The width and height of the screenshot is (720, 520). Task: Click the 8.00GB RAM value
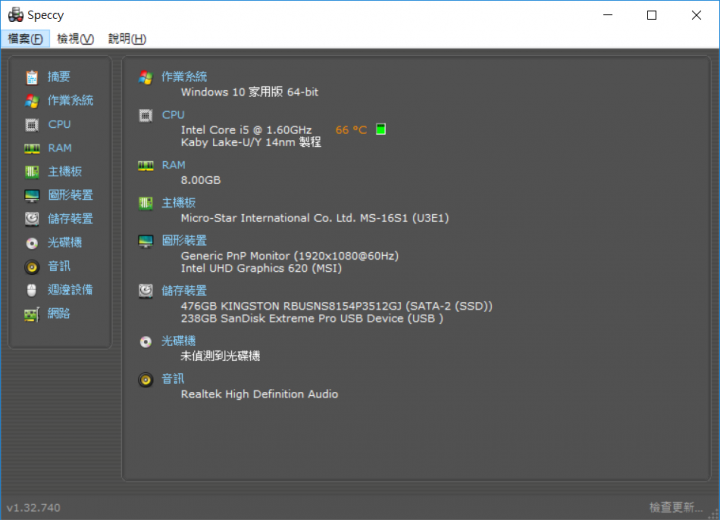click(201, 180)
